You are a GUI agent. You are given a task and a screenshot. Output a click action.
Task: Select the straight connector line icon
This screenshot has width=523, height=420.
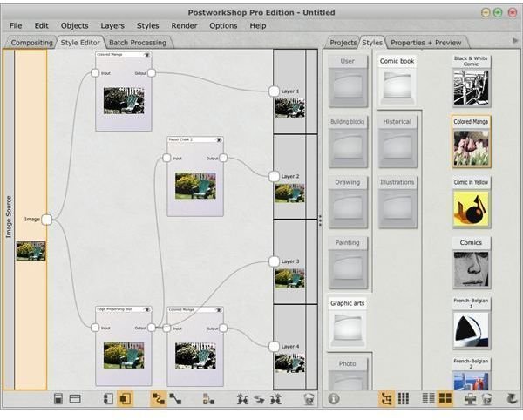tap(175, 399)
